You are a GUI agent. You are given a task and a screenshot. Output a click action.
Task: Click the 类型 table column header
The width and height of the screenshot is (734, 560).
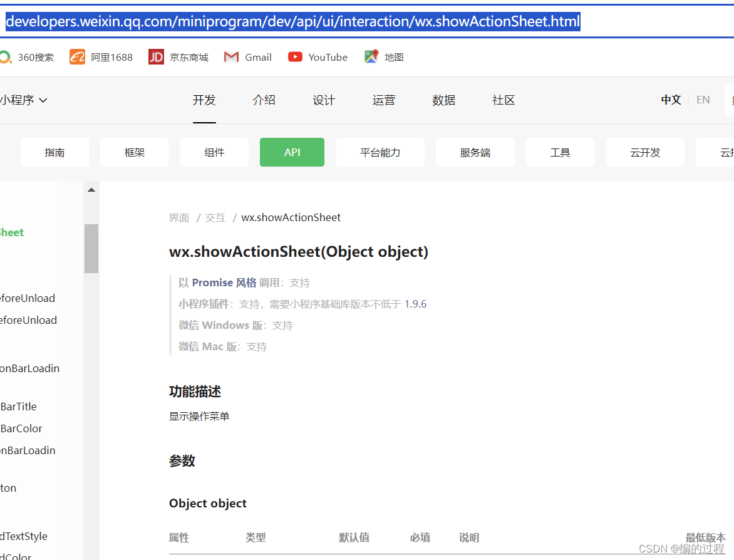pyautogui.click(x=256, y=537)
